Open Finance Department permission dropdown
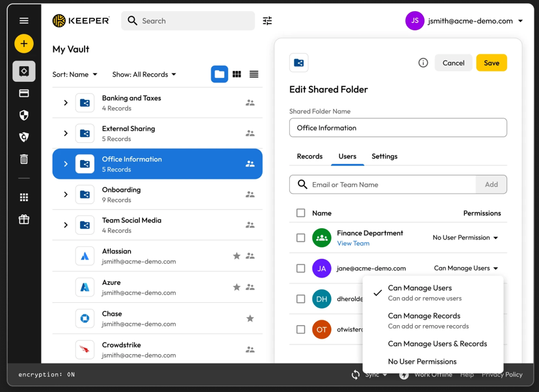Image resolution: width=539 pixels, height=392 pixels. [466, 238]
